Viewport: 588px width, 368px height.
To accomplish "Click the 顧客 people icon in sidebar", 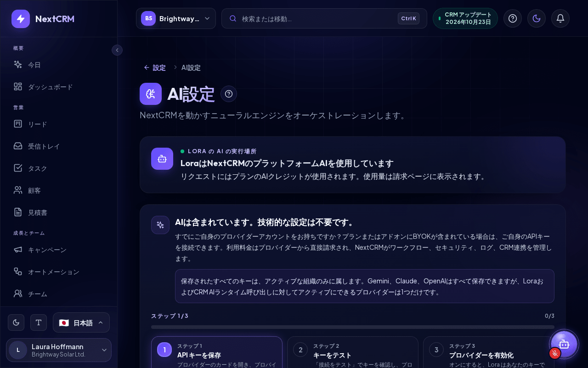I will click(x=18, y=190).
